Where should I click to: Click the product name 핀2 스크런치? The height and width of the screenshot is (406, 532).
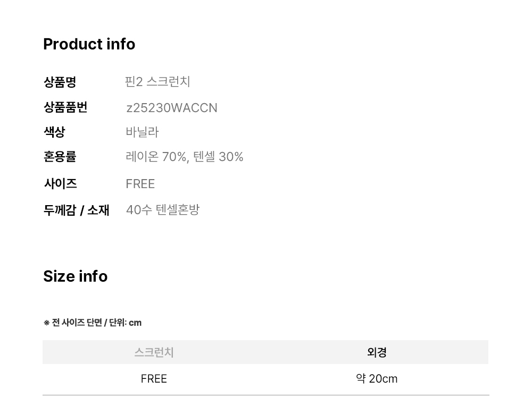(x=157, y=82)
